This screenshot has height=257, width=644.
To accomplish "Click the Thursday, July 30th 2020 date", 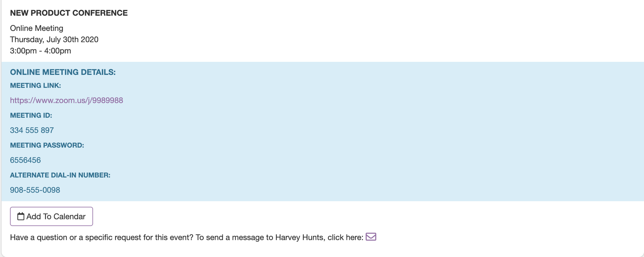I will 54,40.
